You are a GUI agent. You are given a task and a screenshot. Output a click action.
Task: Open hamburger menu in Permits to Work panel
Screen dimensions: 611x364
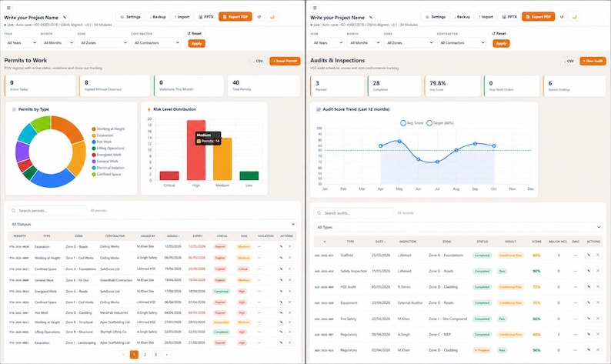pyautogui.click(x=8, y=8)
